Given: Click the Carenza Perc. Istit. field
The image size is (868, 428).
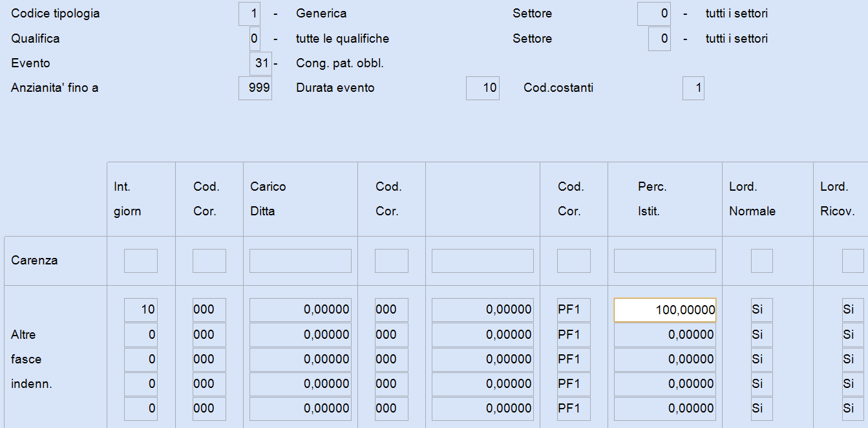Looking at the screenshot, I should (x=665, y=261).
